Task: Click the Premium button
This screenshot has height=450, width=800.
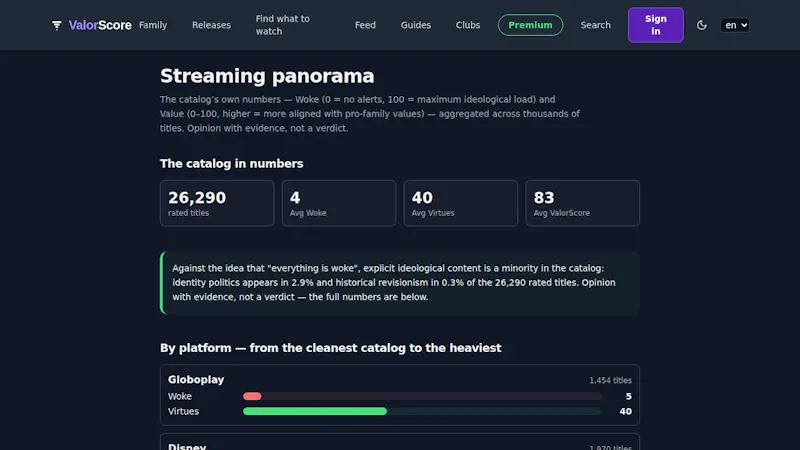Action: [530, 25]
